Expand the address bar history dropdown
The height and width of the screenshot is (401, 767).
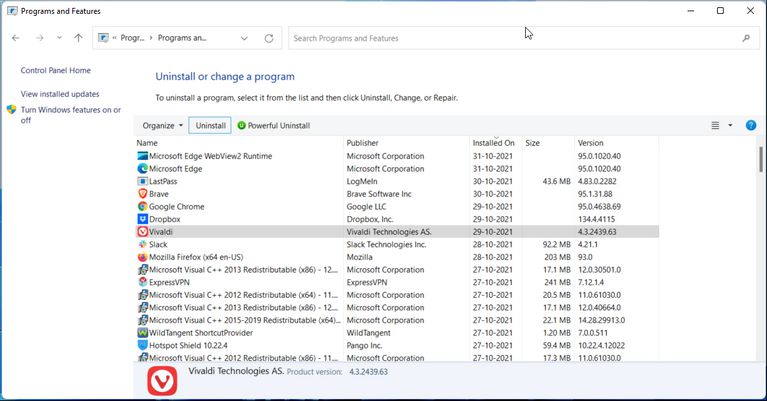[x=245, y=38]
